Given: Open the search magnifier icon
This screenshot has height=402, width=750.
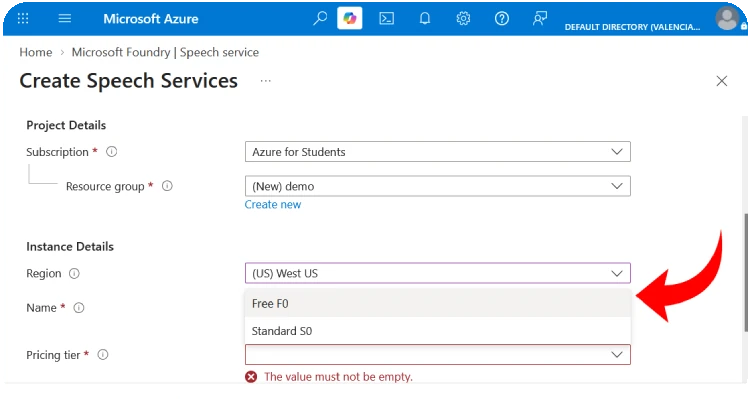Looking at the screenshot, I should [x=320, y=19].
